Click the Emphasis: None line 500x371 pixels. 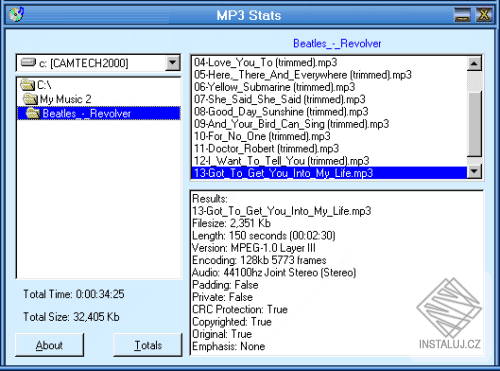[229, 347]
